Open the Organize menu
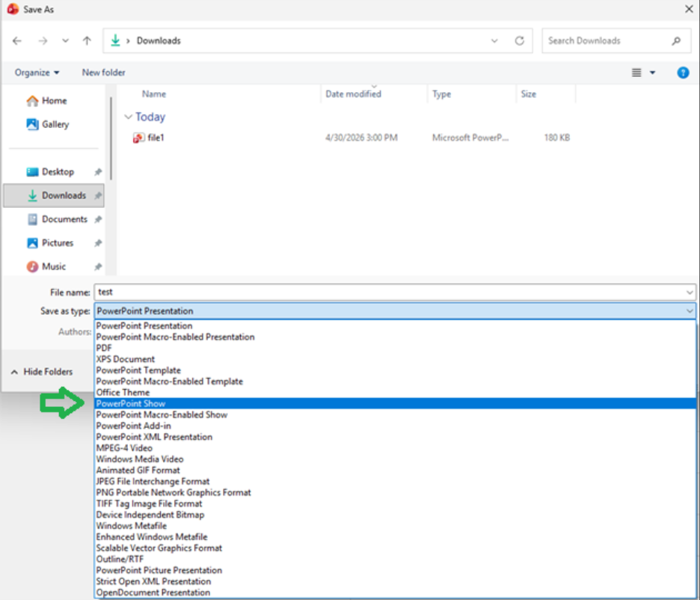This screenshot has height=600, width=700. pyautogui.click(x=37, y=73)
